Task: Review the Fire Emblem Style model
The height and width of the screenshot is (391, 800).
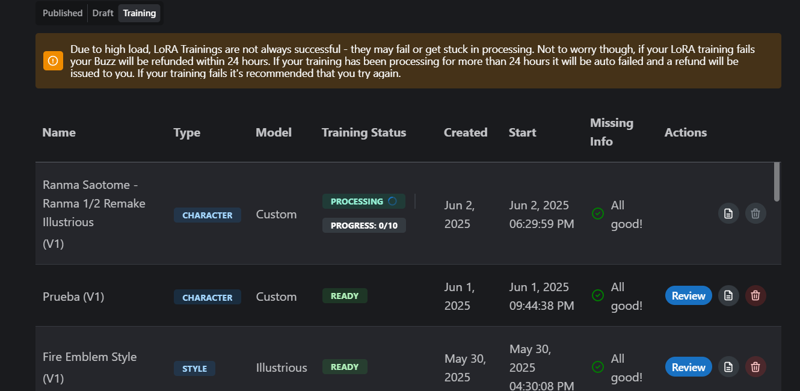Action: click(688, 367)
